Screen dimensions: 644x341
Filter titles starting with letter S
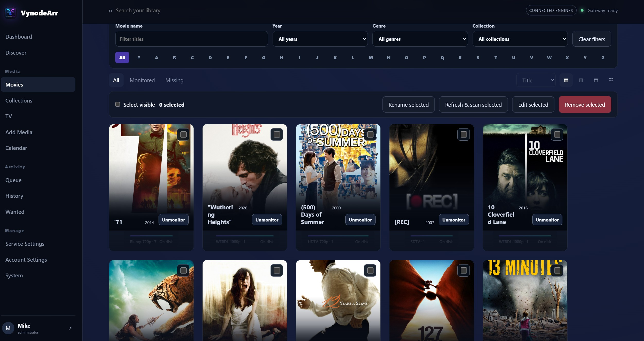click(478, 58)
